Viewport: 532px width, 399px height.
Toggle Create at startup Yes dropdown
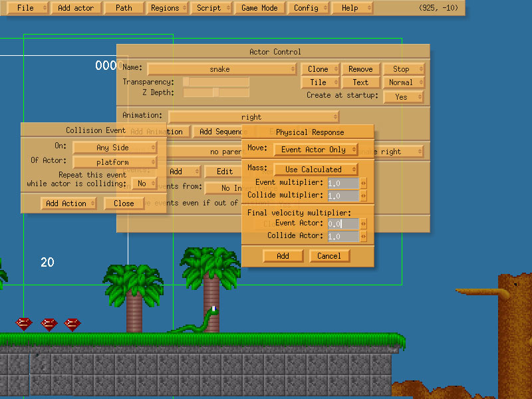[404, 97]
